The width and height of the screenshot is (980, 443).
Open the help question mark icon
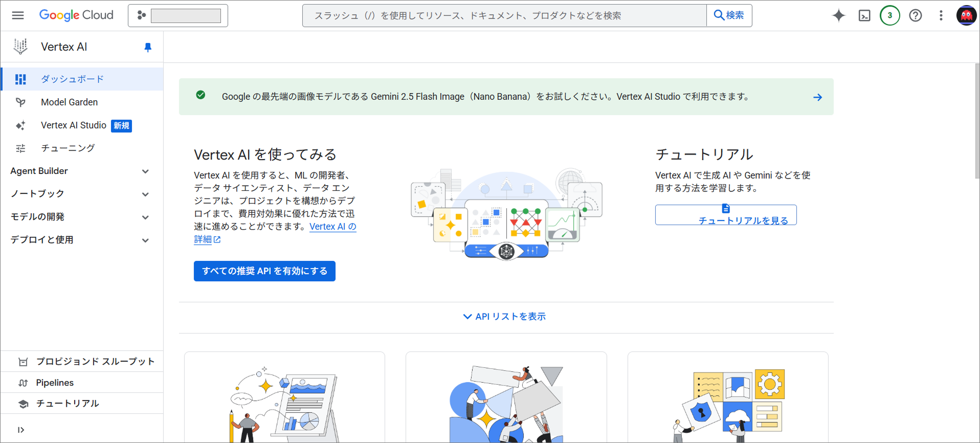916,15
